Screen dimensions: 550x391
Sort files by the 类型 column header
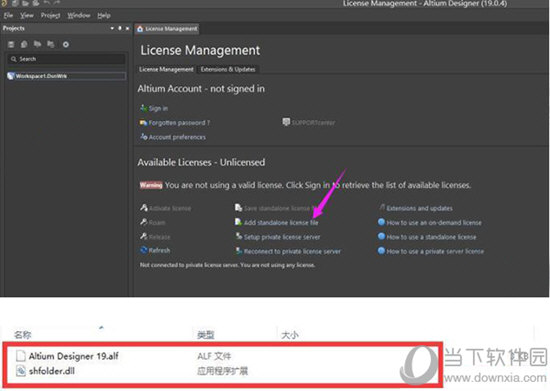pyautogui.click(x=206, y=335)
